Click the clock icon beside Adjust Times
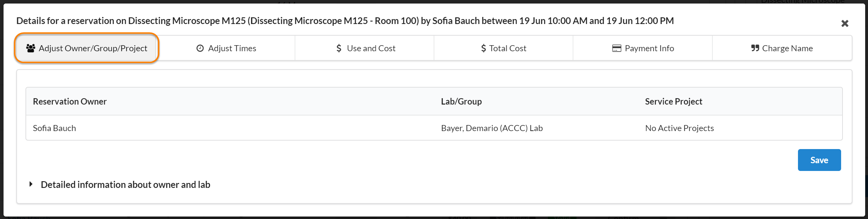868x219 pixels. (200, 48)
